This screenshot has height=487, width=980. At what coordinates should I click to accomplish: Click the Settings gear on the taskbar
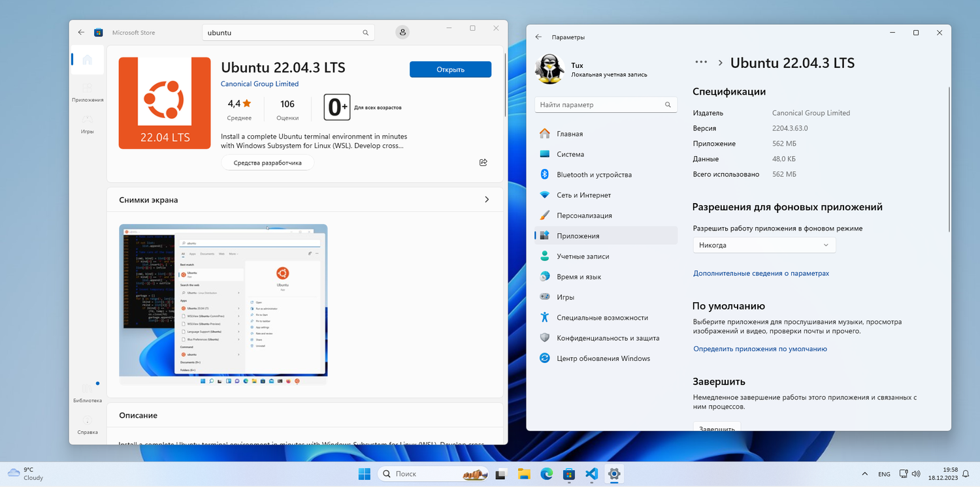613,474
